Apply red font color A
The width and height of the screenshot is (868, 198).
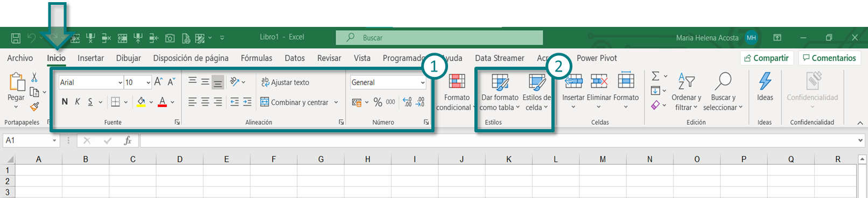[x=163, y=102]
